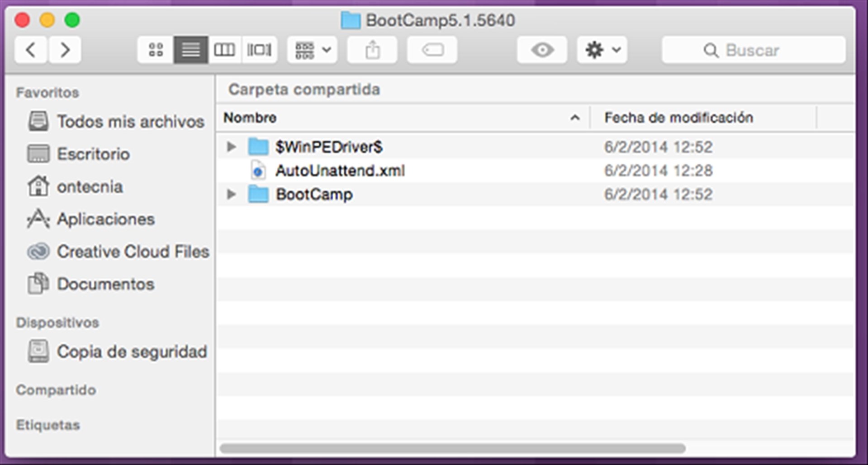
Task: Click the Favoritos section header
Action: coord(47,93)
